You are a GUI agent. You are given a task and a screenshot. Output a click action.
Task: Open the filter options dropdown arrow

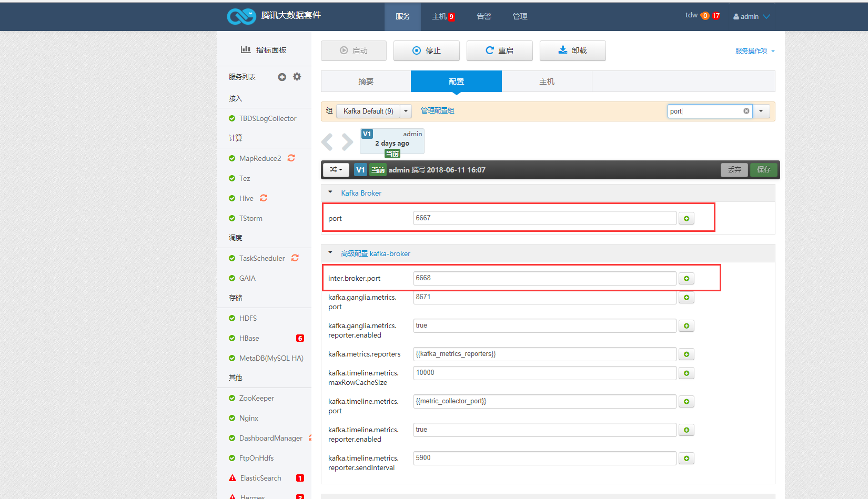[x=761, y=111]
